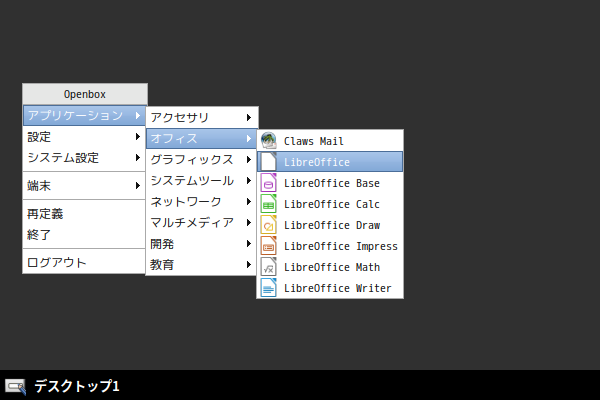Open the 端末 menu entry

85,186
